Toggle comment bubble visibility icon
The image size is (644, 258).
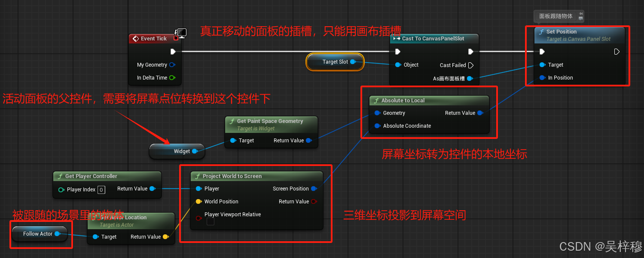[x=580, y=18]
